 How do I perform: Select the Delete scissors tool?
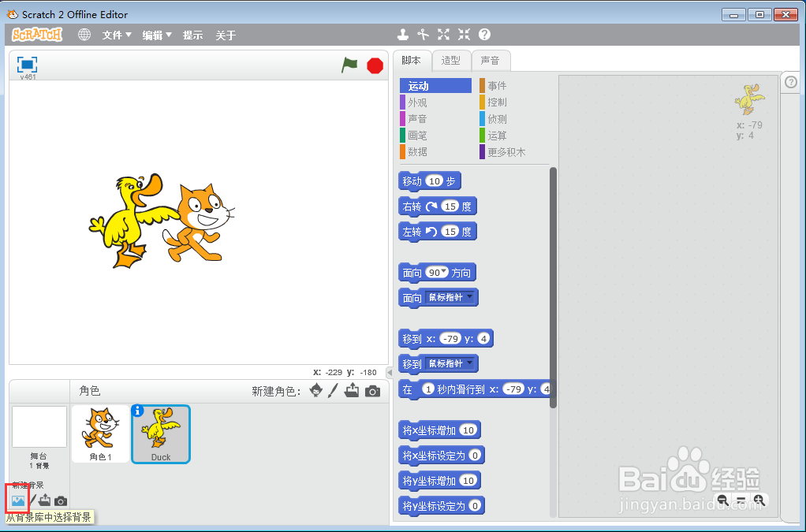(x=423, y=35)
